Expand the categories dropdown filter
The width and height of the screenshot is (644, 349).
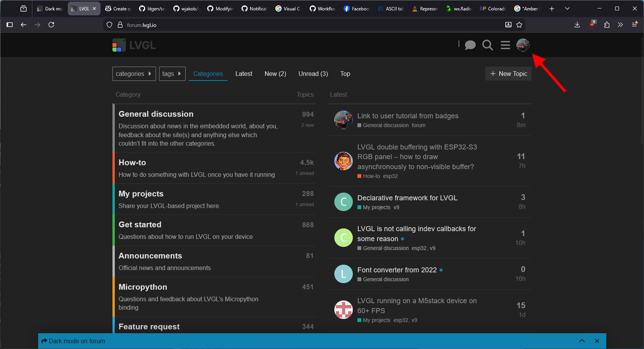(x=134, y=74)
